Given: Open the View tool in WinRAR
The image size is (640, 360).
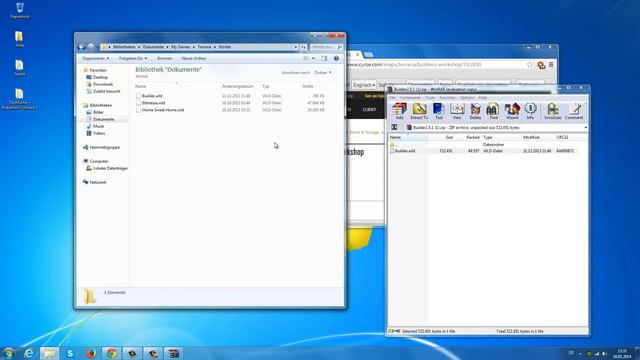Looking at the screenshot, I should pyautogui.click(x=457, y=111).
